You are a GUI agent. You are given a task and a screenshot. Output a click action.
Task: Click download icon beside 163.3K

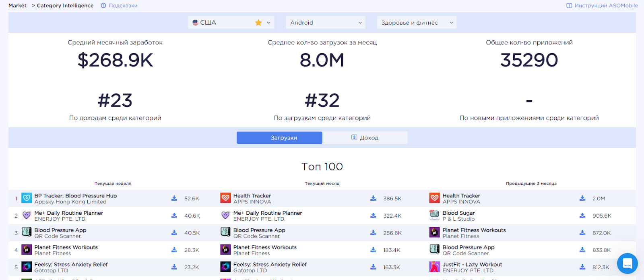pos(373,267)
